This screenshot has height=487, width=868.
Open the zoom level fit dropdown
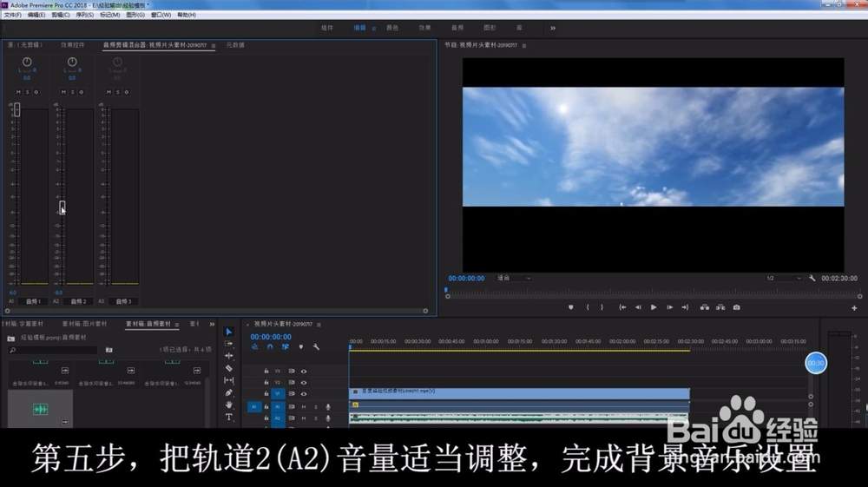pyautogui.click(x=514, y=279)
